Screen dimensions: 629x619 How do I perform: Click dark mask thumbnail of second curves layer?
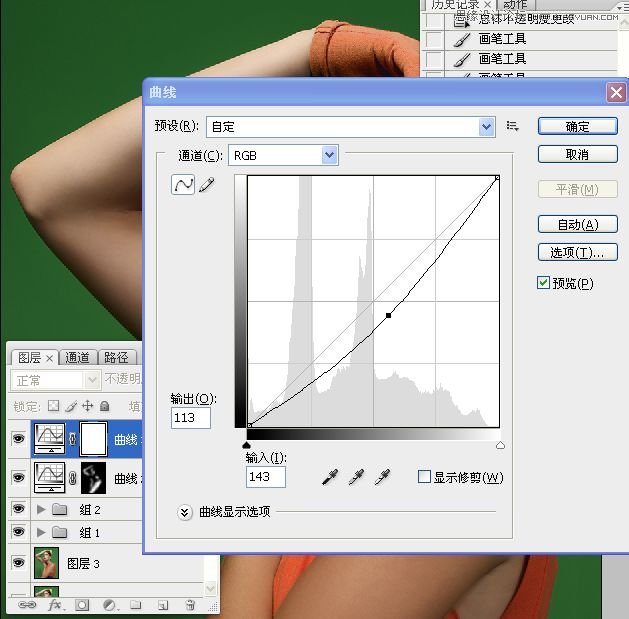tap(93, 477)
